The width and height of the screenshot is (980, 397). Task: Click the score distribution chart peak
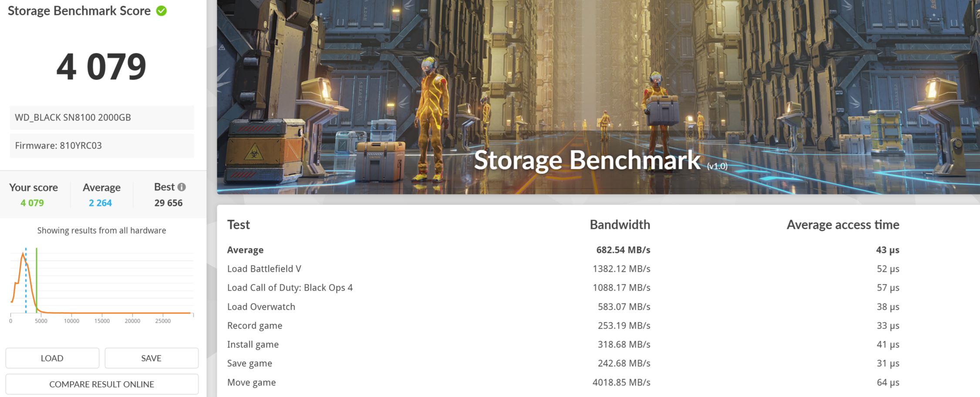(23, 254)
